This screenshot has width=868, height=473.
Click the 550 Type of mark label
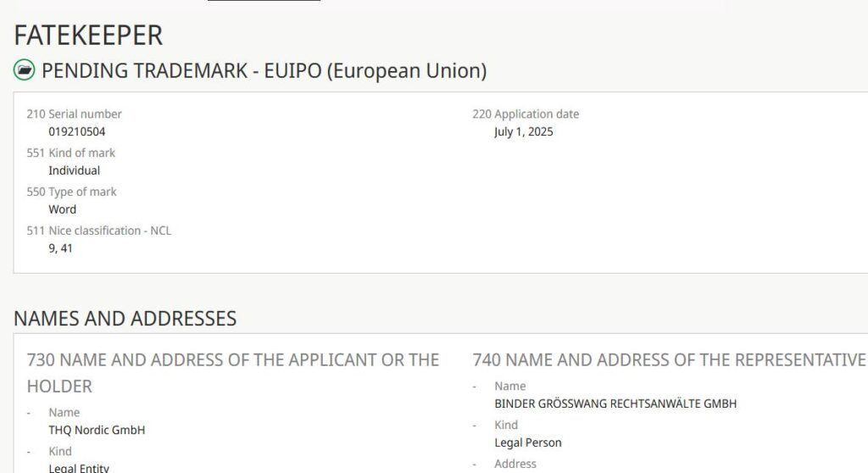pyautogui.click(x=72, y=192)
